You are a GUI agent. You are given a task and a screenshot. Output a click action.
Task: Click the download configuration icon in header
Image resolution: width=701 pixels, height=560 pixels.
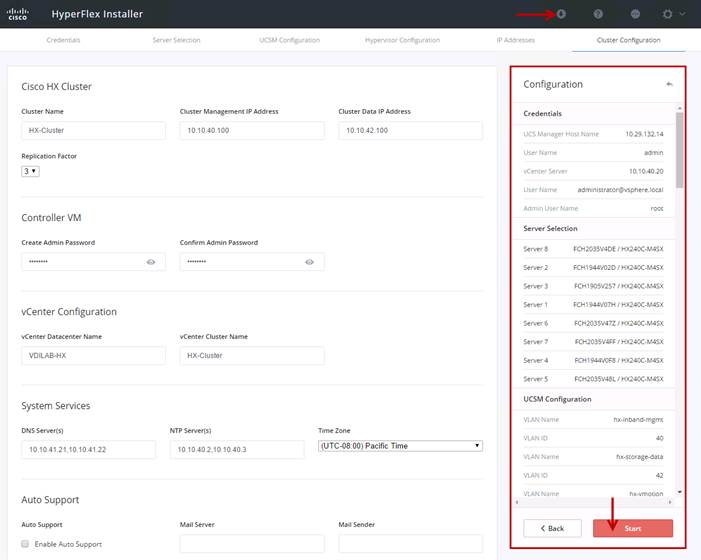click(x=561, y=14)
